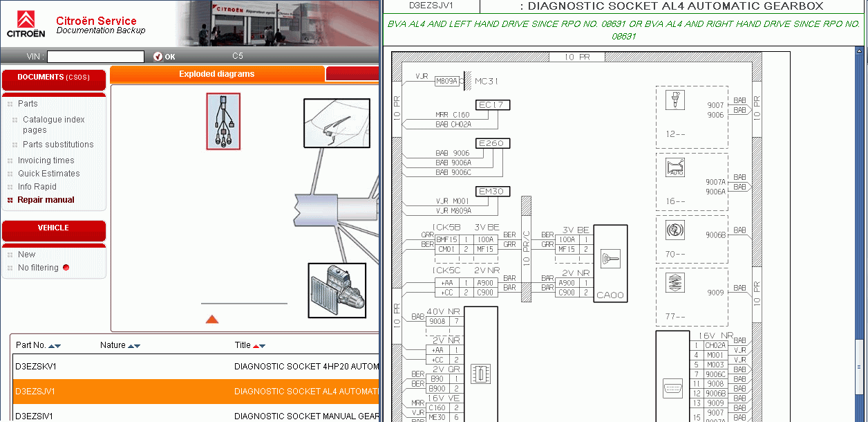Click the No filtering option
The width and height of the screenshot is (868, 422).
click(x=38, y=268)
